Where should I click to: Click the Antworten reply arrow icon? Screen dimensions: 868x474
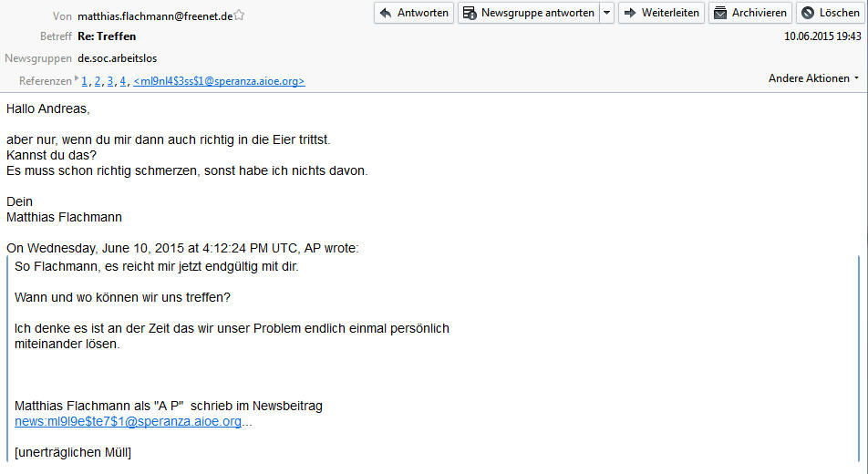point(386,13)
